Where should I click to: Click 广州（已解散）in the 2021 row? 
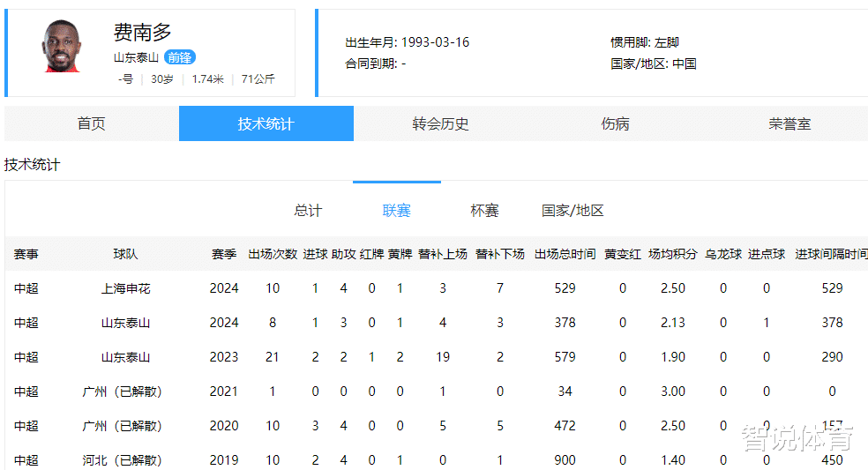122,392
